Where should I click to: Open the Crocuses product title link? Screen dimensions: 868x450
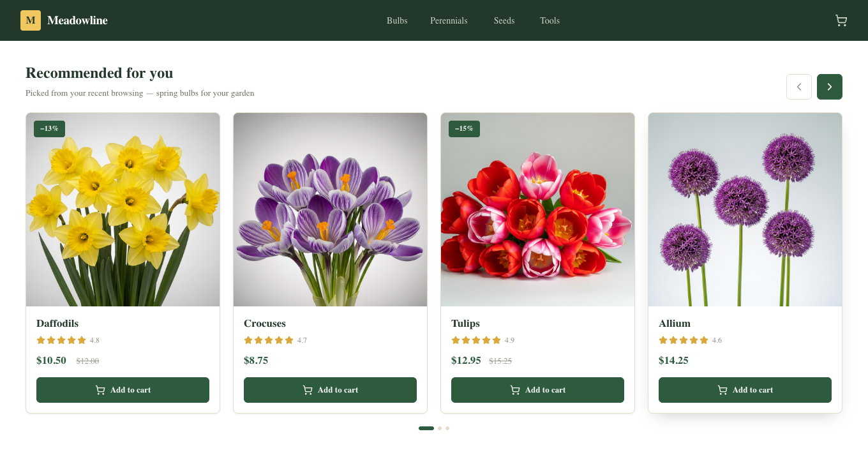(x=265, y=324)
